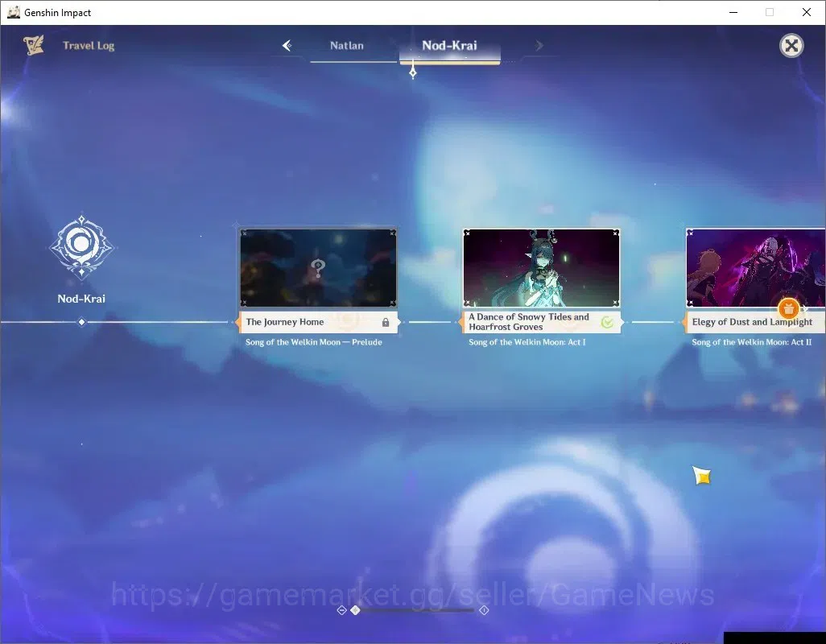
Task: Click 'Song of the Welkin Moon — Prelude' text
Action: tap(313, 342)
